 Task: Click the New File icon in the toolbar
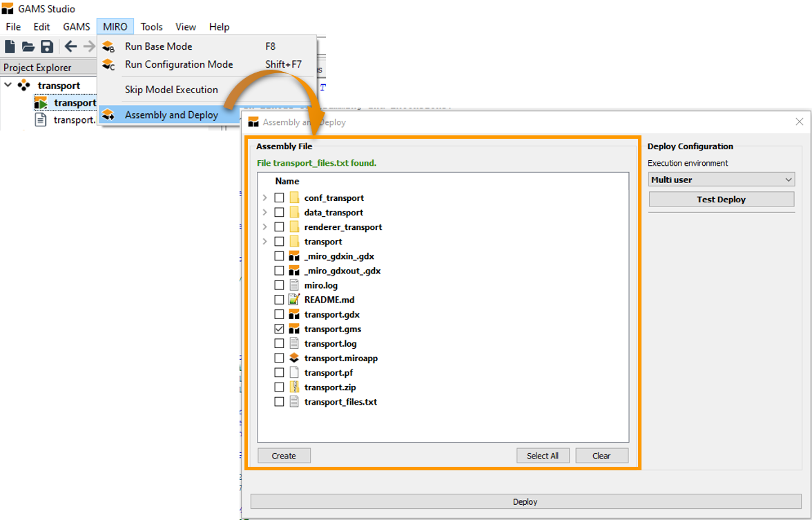9,46
